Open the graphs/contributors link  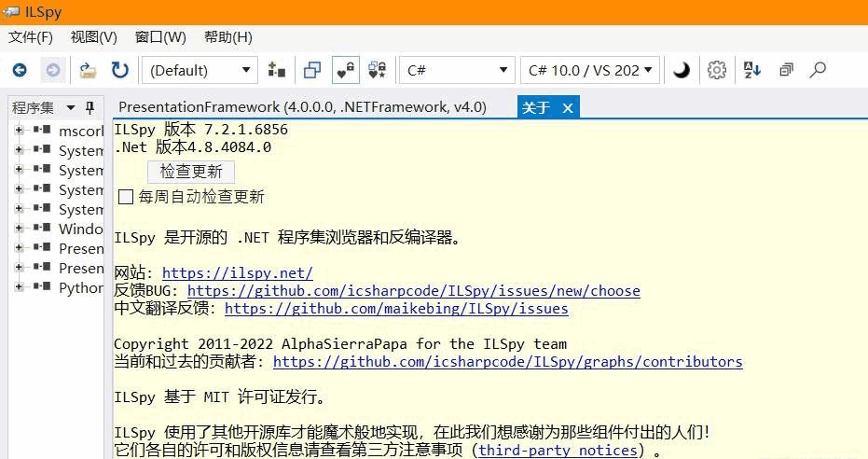pyautogui.click(x=507, y=362)
